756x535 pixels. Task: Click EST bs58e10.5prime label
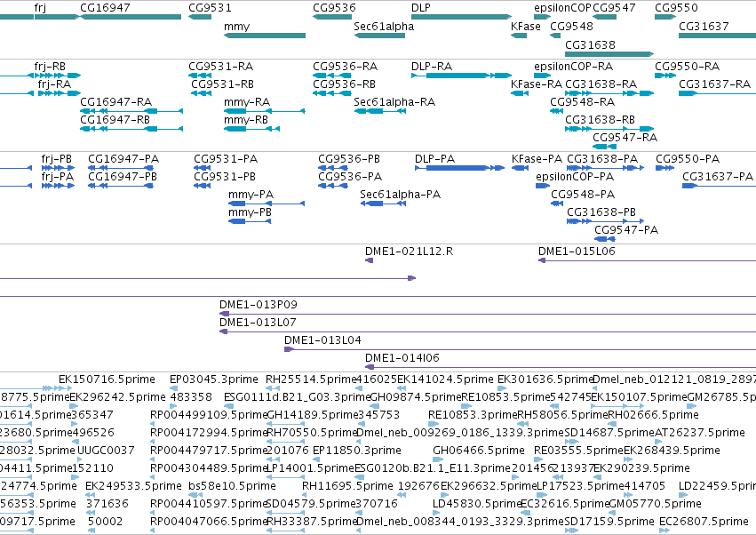[233, 486]
